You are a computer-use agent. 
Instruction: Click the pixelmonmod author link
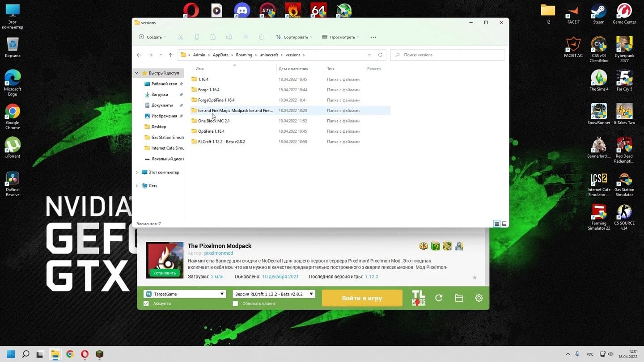218,253
